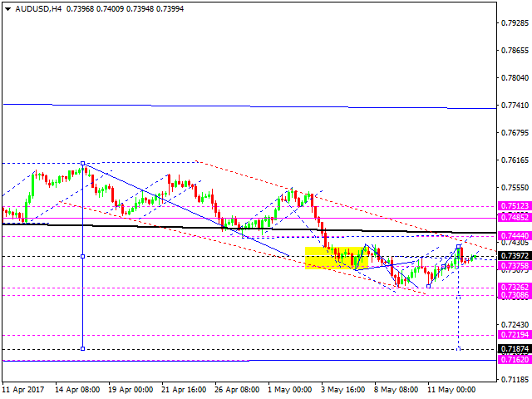
Task: Select the magenta 0.74852 level tag
Action: [x=515, y=218]
